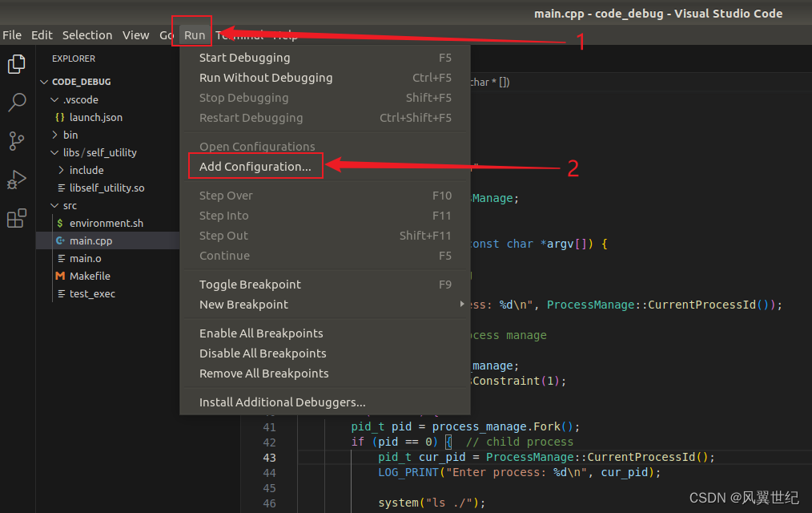Open the Edit menu
Screen dimensions: 812x513
[42, 35]
